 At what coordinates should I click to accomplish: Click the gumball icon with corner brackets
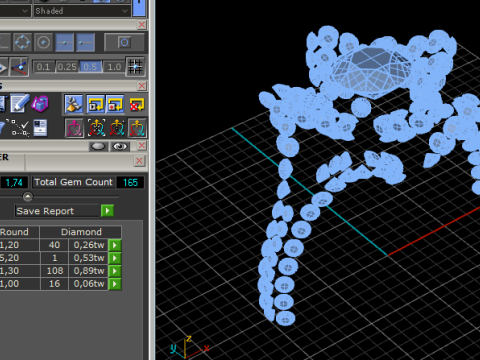point(96,128)
